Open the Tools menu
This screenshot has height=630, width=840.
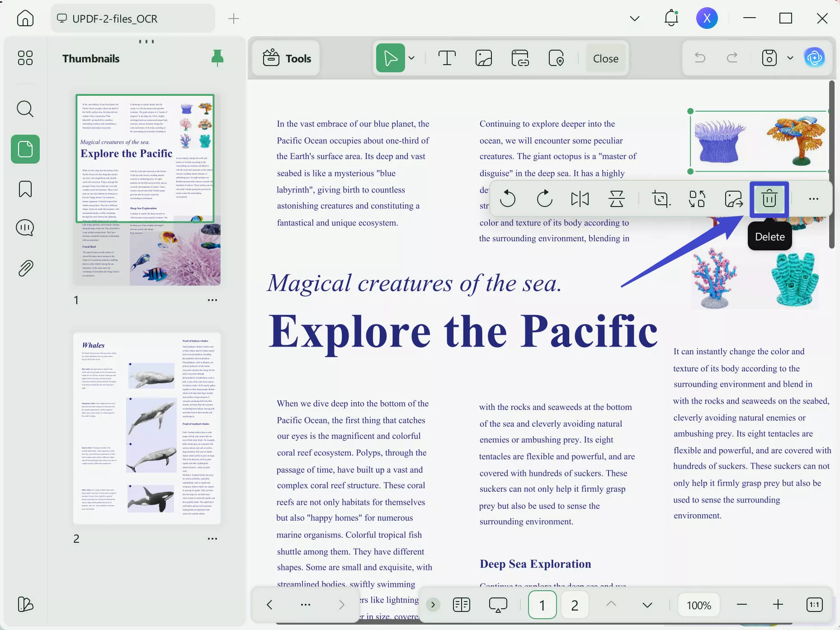(x=286, y=58)
